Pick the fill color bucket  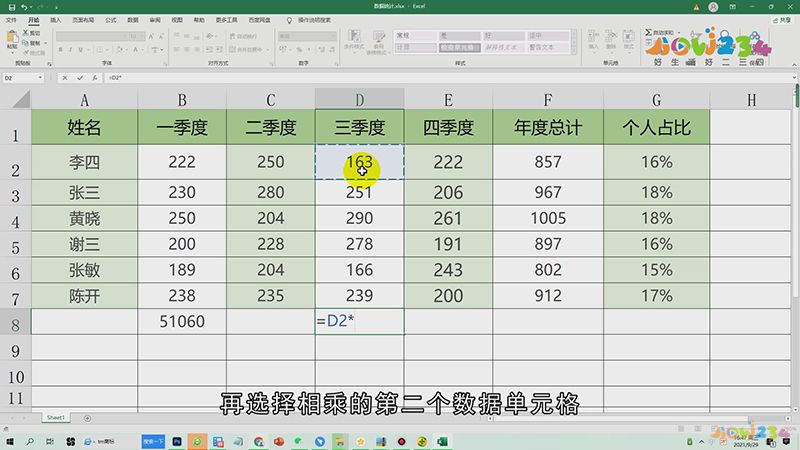pos(119,50)
